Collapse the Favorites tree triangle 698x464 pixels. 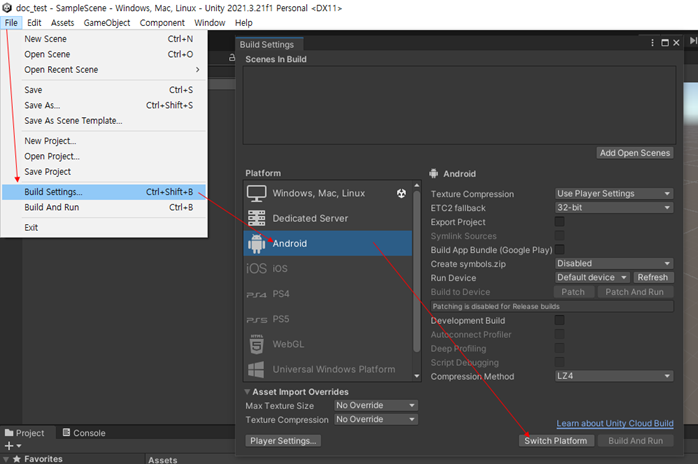tap(6, 459)
